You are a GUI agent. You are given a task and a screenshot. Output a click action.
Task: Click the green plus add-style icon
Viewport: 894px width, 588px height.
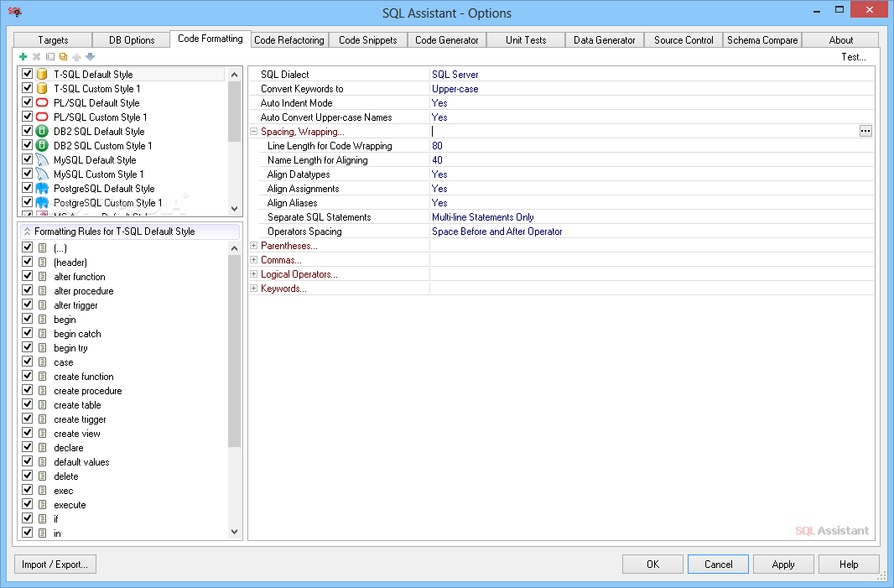(x=23, y=56)
